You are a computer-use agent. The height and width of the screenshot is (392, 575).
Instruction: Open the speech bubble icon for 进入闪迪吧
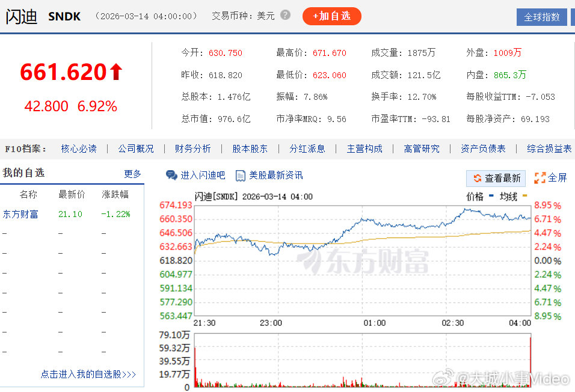click(172, 175)
